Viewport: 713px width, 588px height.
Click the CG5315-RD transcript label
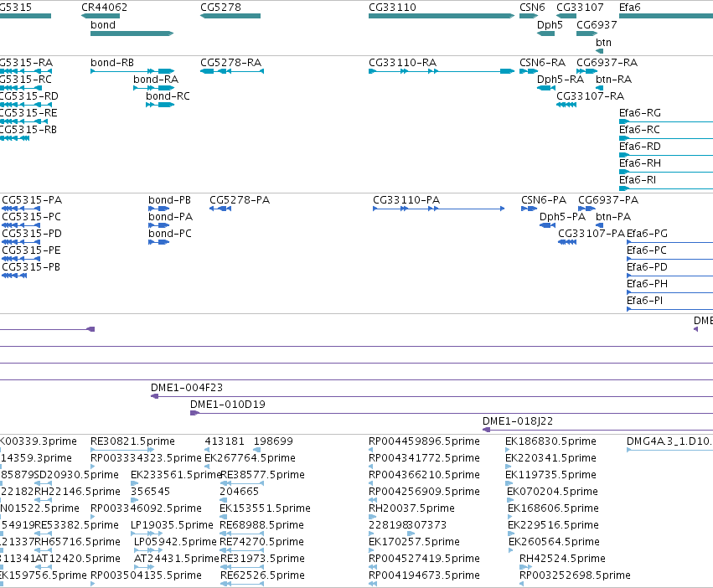tap(28, 96)
